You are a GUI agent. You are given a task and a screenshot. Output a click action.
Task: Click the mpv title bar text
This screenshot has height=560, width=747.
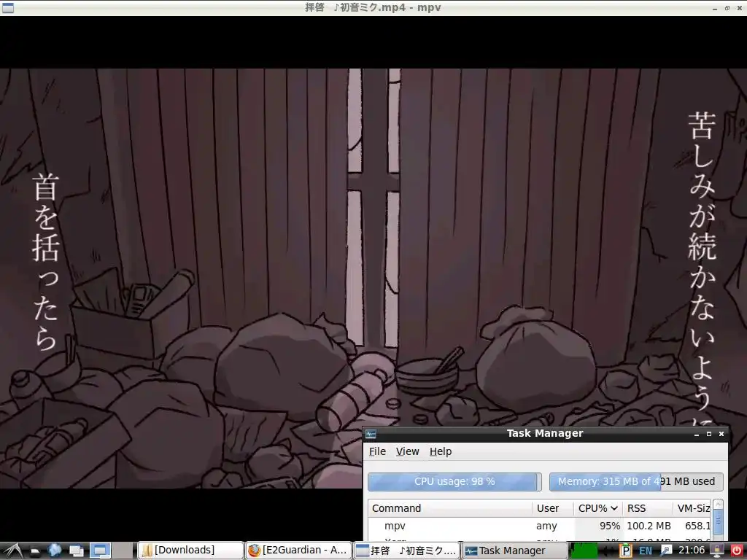[373, 7]
